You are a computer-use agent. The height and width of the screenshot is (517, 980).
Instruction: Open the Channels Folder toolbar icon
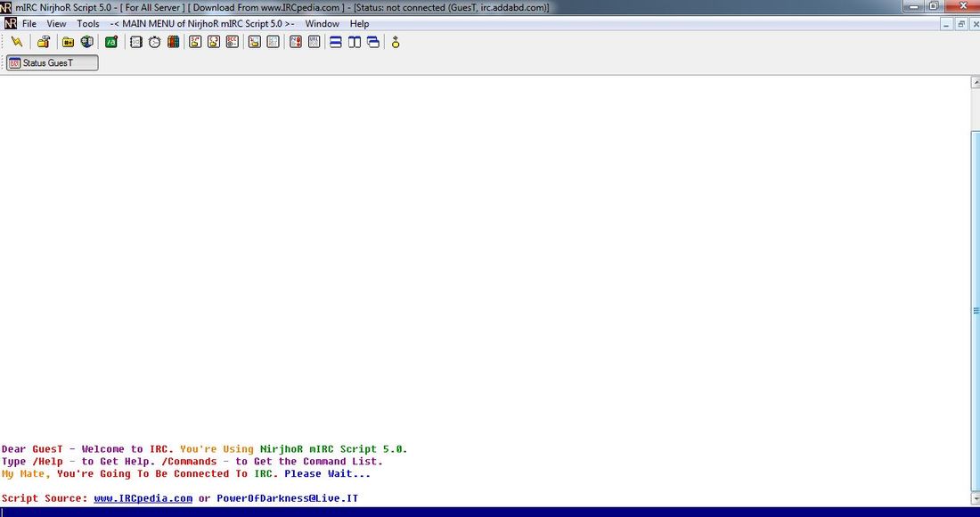click(68, 42)
